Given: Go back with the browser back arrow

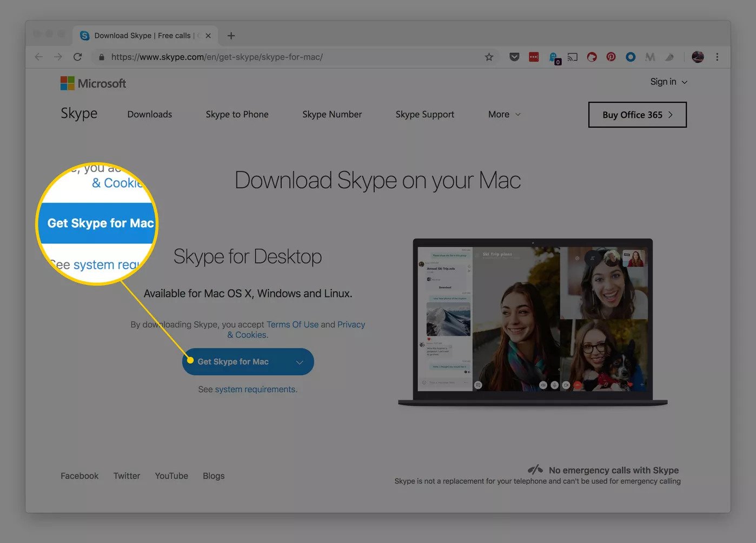Looking at the screenshot, I should pyautogui.click(x=38, y=57).
